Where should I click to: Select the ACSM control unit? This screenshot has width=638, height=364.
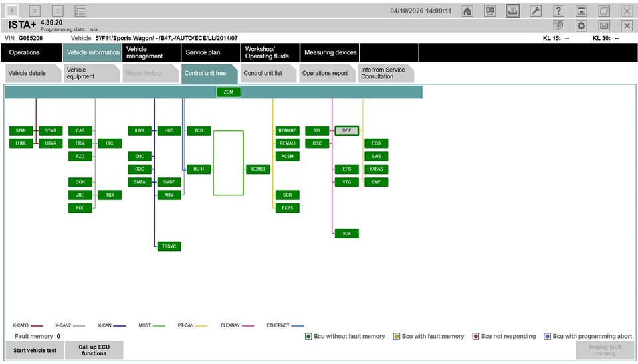[288, 156]
